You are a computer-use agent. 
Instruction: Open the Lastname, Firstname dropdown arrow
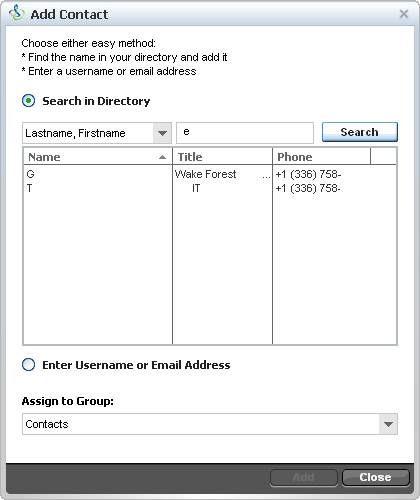click(162, 133)
